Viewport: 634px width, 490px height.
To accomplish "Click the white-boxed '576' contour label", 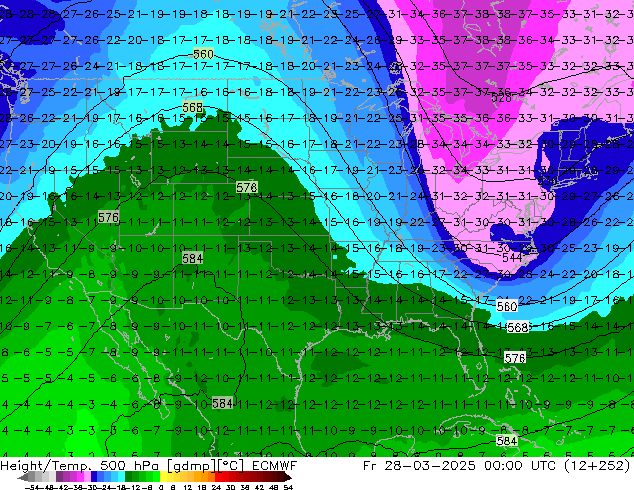I will [515, 358].
